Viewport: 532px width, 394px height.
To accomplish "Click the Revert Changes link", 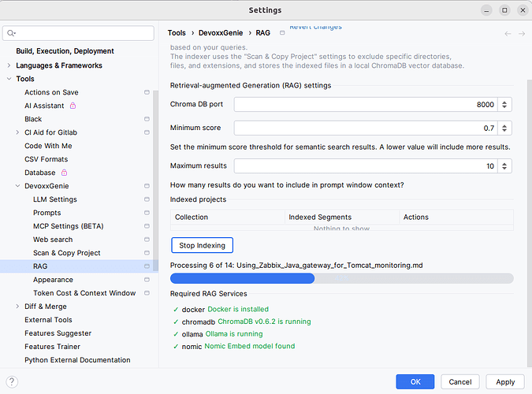I will tap(315, 28).
